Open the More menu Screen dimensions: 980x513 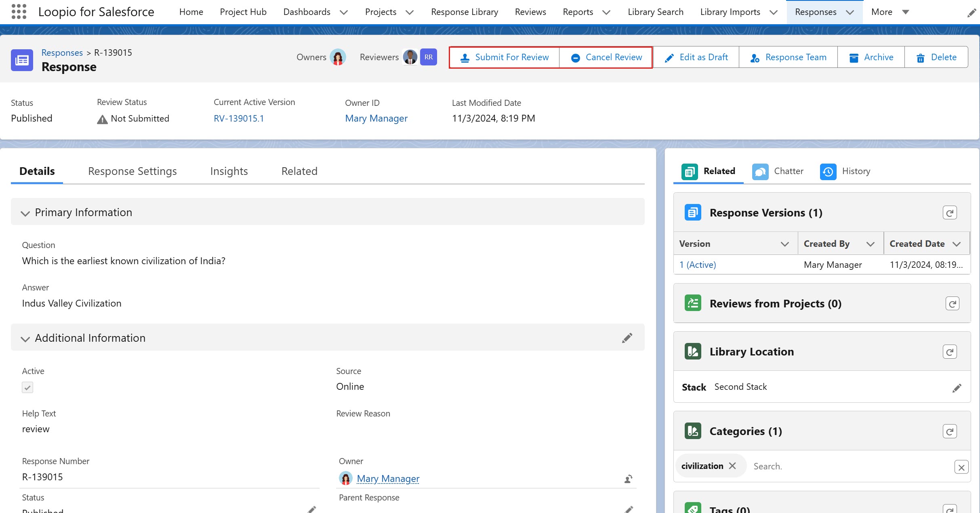tap(890, 12)
